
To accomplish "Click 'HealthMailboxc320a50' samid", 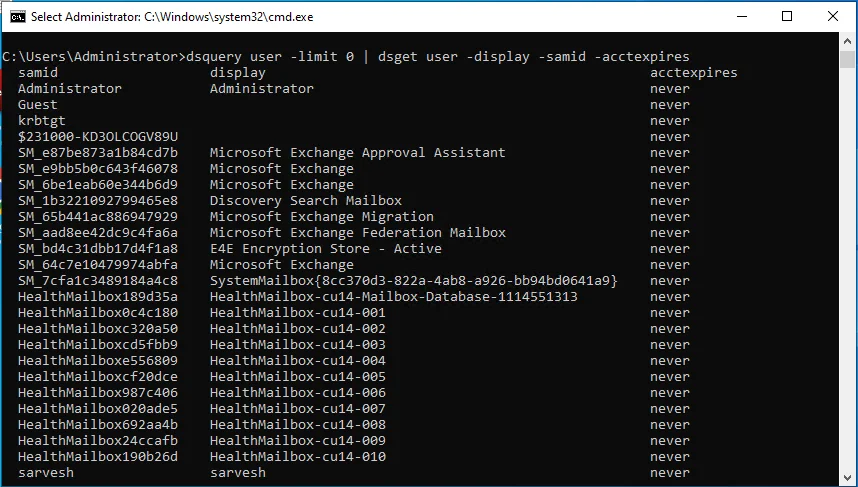I will pos(98,328).
